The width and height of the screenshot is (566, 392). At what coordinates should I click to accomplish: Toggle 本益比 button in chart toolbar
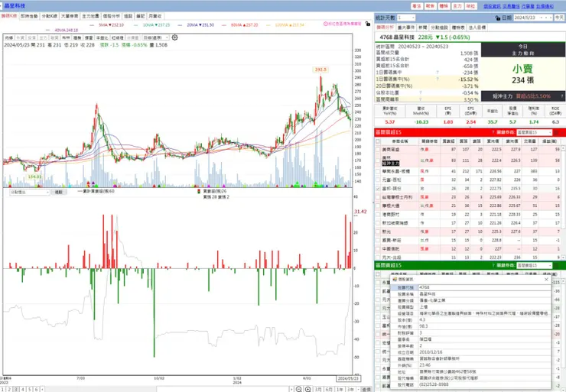102,37
